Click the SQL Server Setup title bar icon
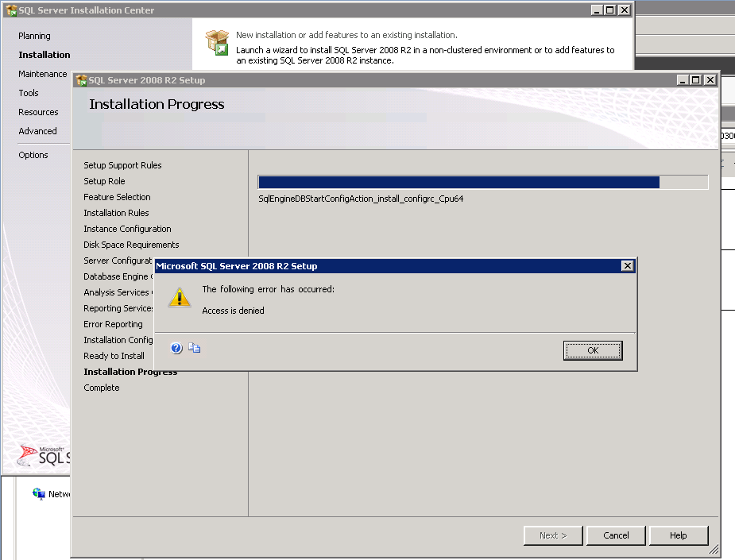Screen dimensions: 735x560 pyautogui.click(x=82, y=80)
